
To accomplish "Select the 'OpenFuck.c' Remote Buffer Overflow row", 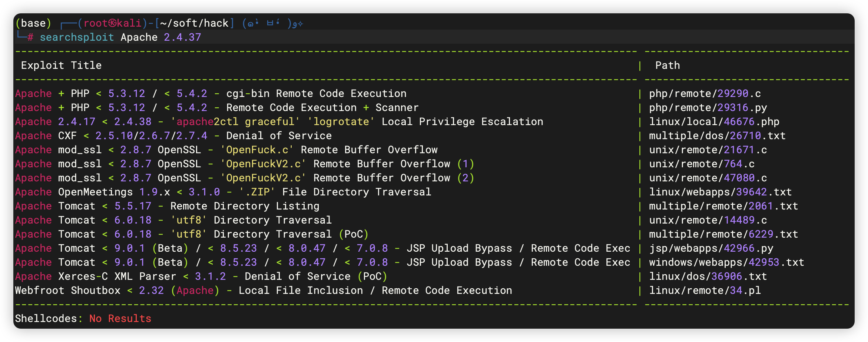I will click(x=226, y=150).
